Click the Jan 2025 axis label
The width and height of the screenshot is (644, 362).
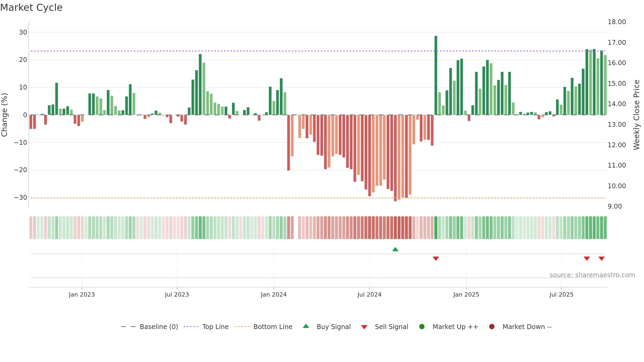pos(466,294)
